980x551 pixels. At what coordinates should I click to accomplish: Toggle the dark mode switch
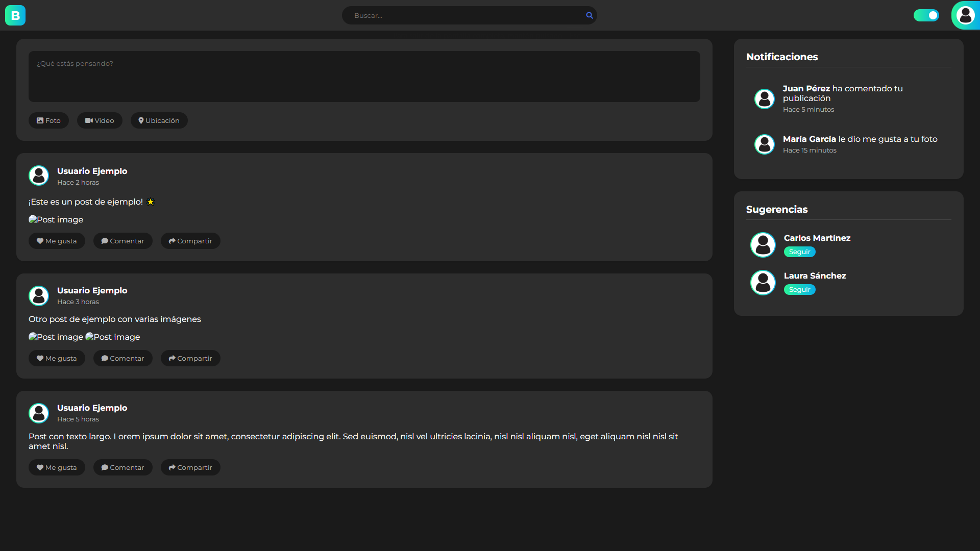tap(926, 15)
